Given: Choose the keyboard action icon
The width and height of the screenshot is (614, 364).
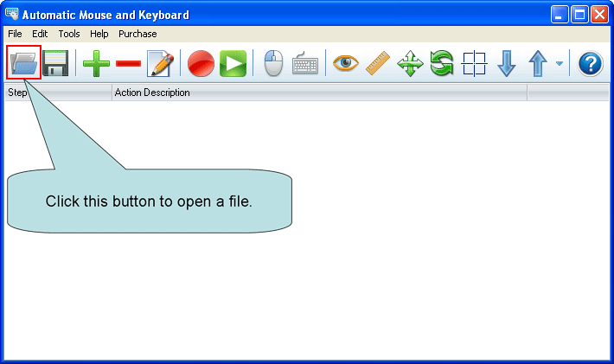Looking at the screenshot, I should tap(305, 63).
